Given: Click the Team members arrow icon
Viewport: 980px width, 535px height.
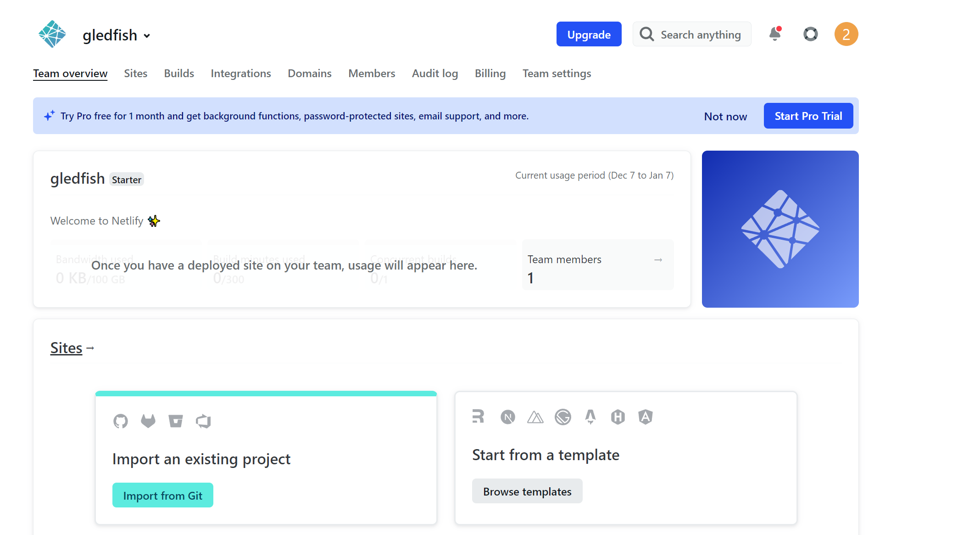Looking at the screenshot, I should point(658,260).
